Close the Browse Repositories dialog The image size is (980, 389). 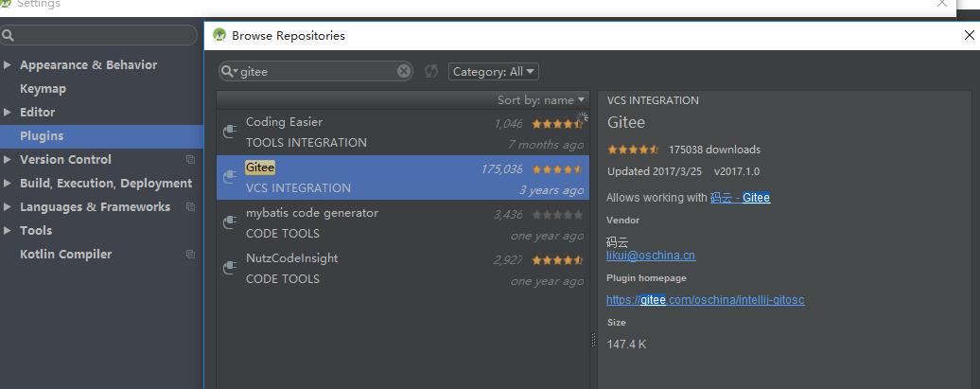970,35
